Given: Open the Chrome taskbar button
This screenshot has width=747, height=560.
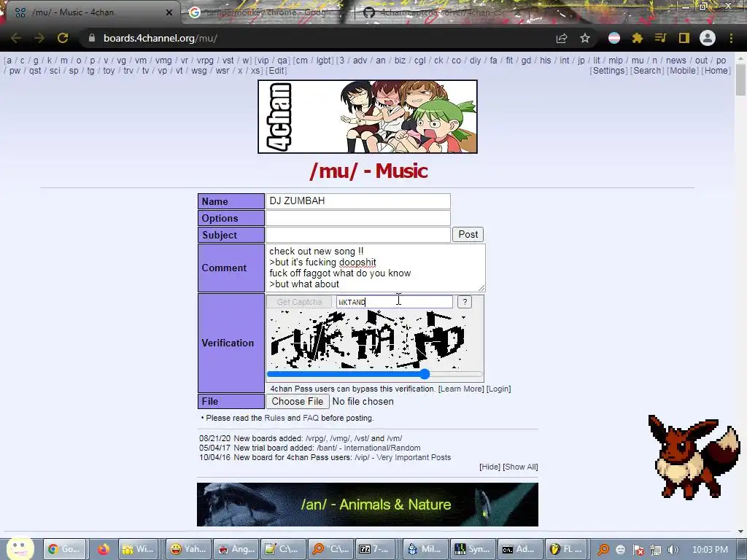Looking at the screenshot, I should click(65, 549).
